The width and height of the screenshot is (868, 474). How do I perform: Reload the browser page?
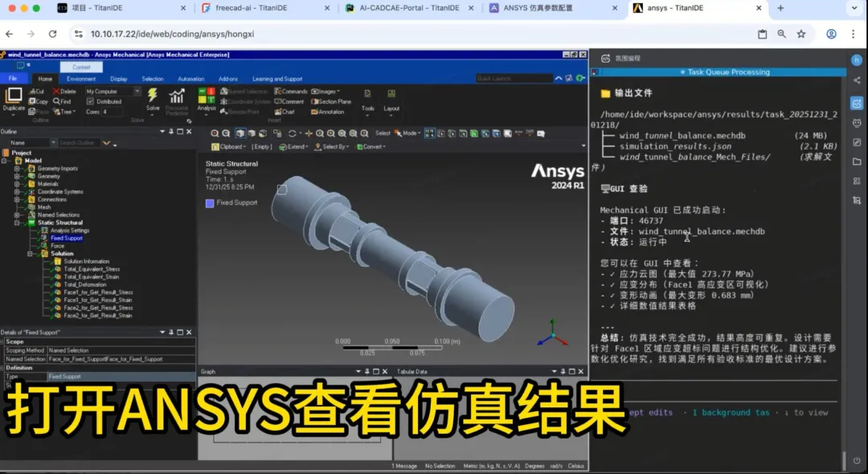click(52, 34)
